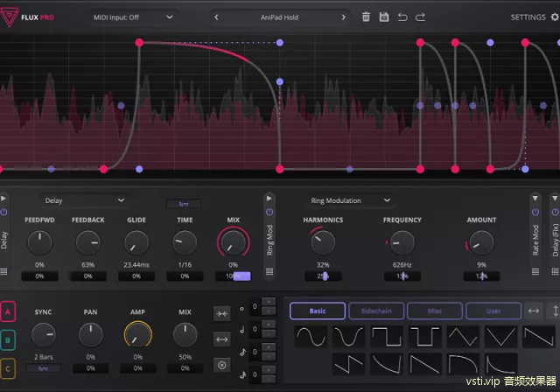The image size is (560, 392).
Task: Click the undo arrow icon
Action: pyautogui.click(x=402, y=17)
